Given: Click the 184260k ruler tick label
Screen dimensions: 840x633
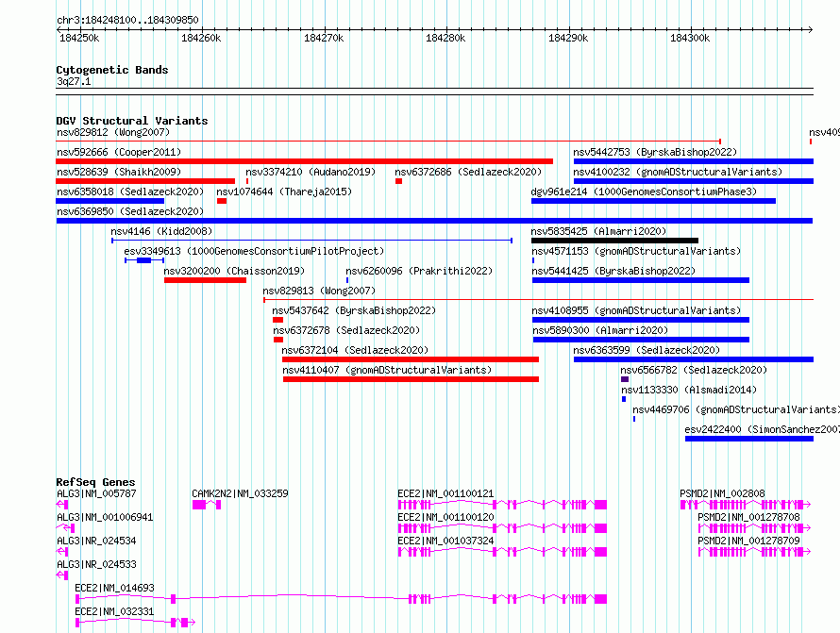Looking at the screenshot, I should (201, 39).
